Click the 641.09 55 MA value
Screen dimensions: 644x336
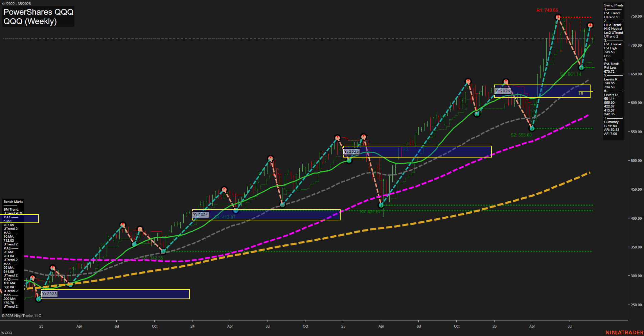[9, 272]
